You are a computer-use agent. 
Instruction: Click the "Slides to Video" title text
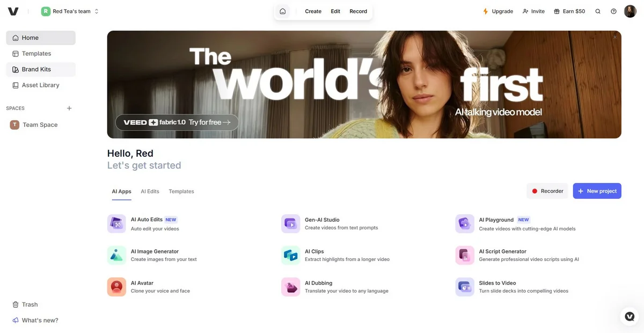(497, 283)
